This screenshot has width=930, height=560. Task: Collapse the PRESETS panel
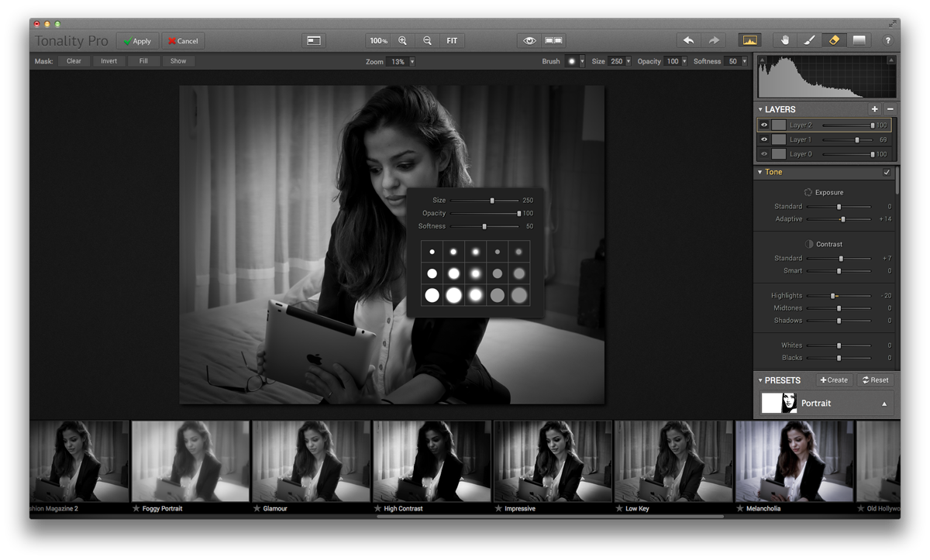[x=760, y=380]
